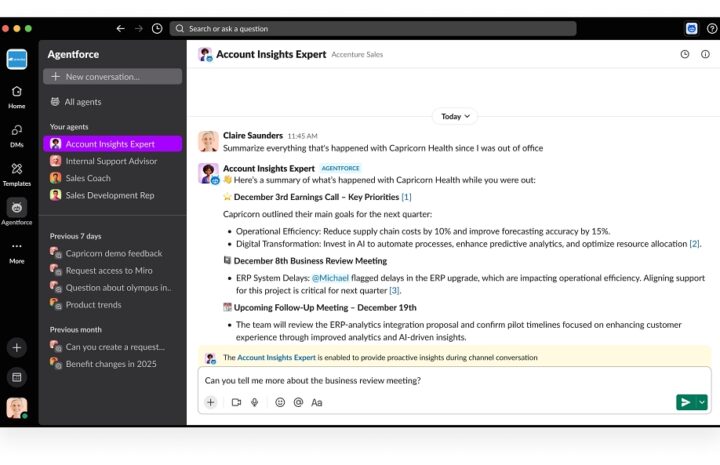Open citation [1] on the Earnings Call line

[x=406, y=197]
